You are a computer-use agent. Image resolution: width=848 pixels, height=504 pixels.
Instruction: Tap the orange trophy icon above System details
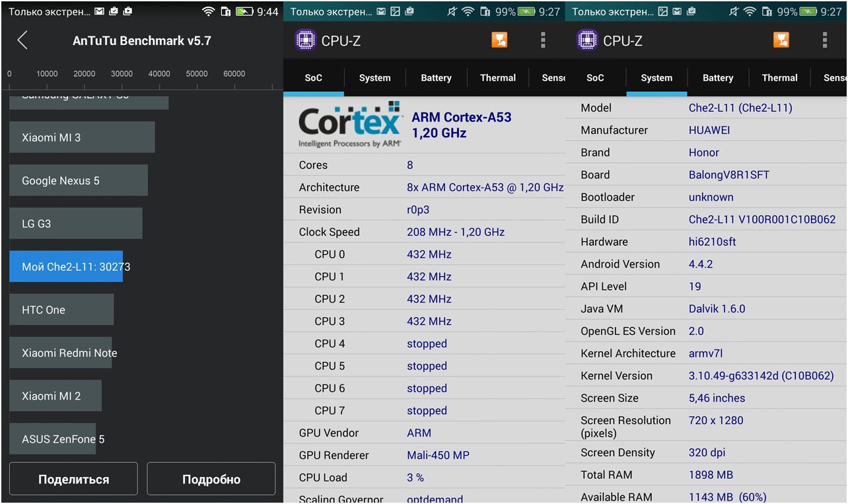point(781,40)
